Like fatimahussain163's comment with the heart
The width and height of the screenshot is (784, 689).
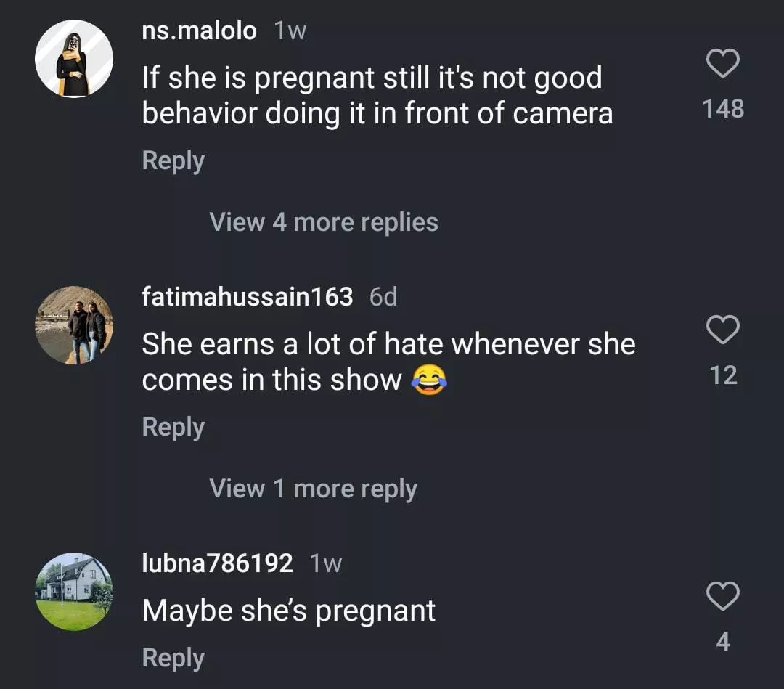click(722, 330)
